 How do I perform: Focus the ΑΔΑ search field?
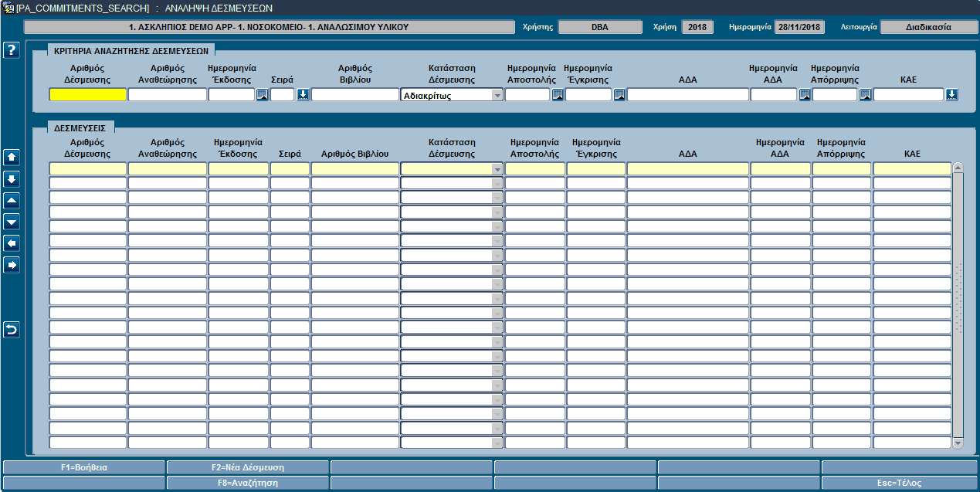point(688,95)
